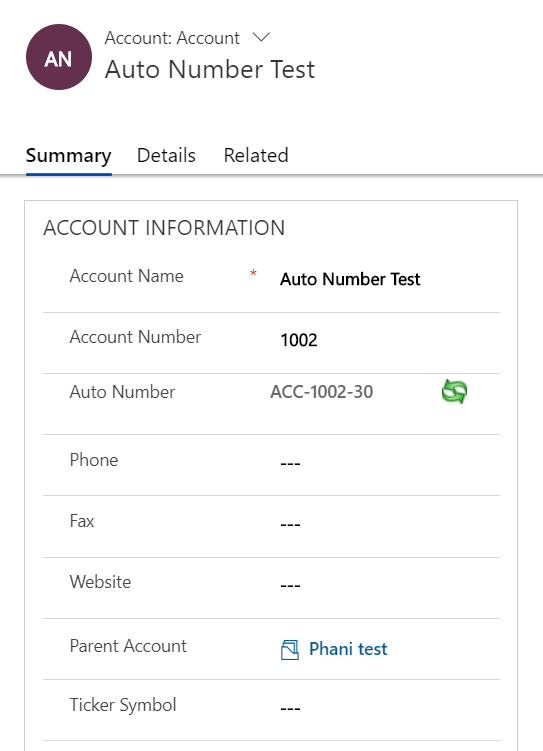Open the Account form selector chevron

tap(261, 37)
